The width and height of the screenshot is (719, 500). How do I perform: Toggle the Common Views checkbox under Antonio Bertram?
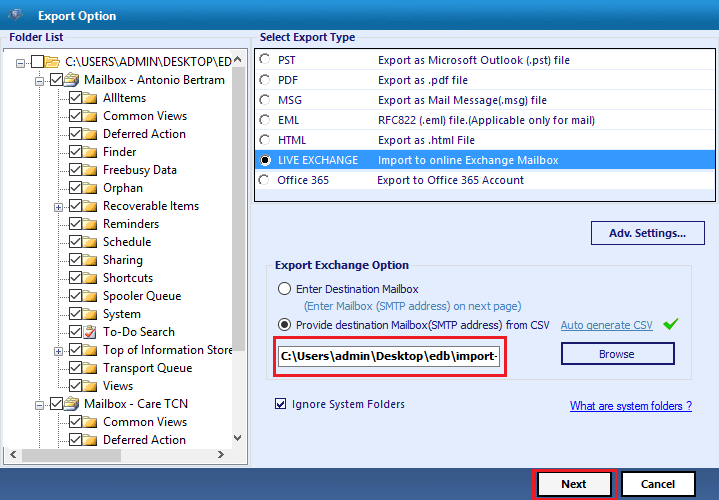tap(76, 116)
